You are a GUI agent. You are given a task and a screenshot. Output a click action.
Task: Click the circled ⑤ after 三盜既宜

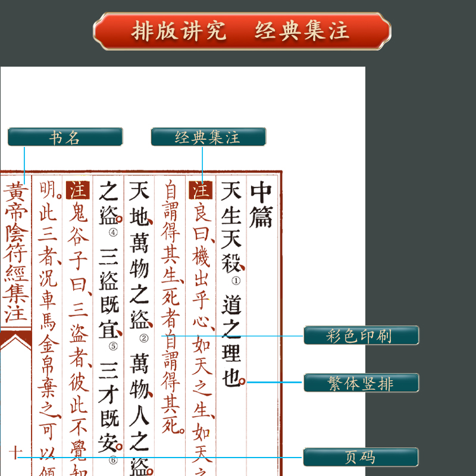(112, 346)
